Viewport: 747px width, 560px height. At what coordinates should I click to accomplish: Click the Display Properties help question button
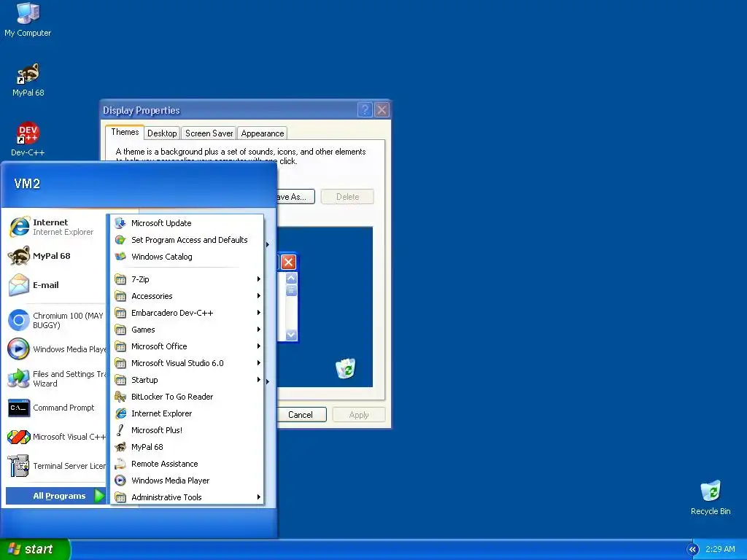coord(365,110)
